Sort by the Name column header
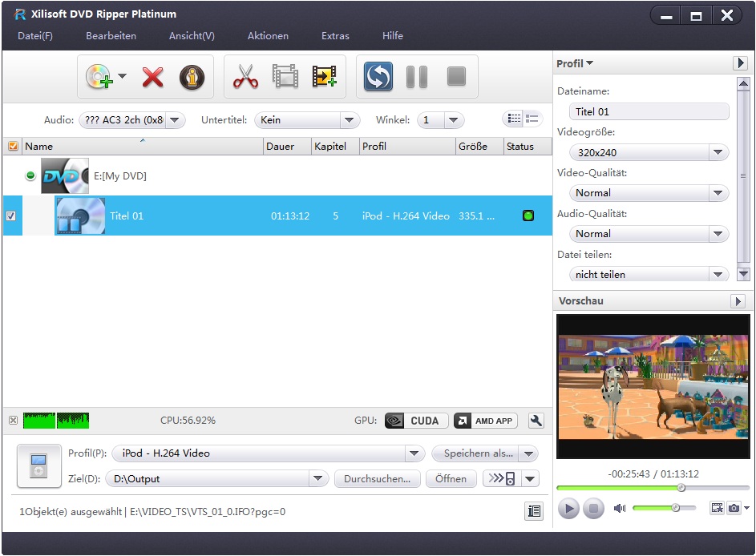Viewport: 756px width, 556px height. tap(142, 146)
